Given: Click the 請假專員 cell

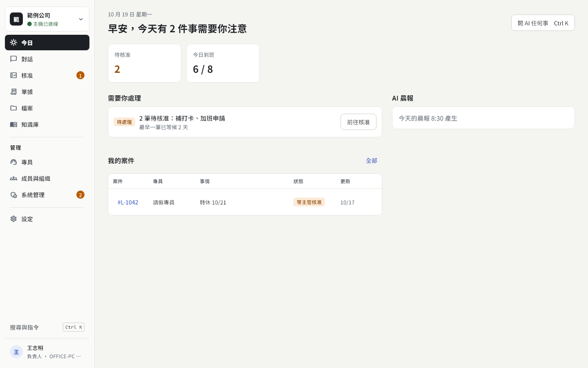Looking at the screenshot, I should coord(164,202).
